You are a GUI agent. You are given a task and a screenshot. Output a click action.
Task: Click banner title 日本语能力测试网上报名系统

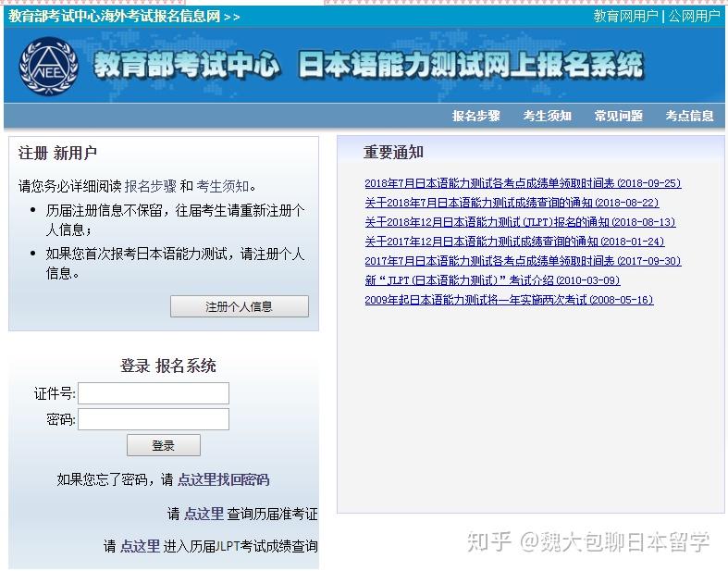[x=471, y=64]
